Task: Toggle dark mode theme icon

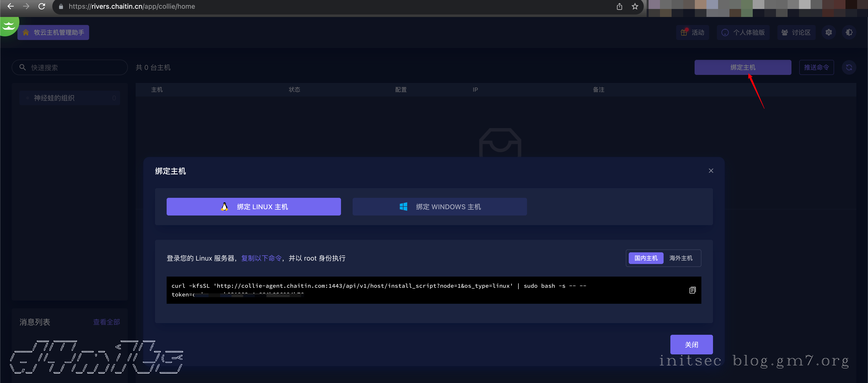Action: pyautogui.click(x=849, y=32)
